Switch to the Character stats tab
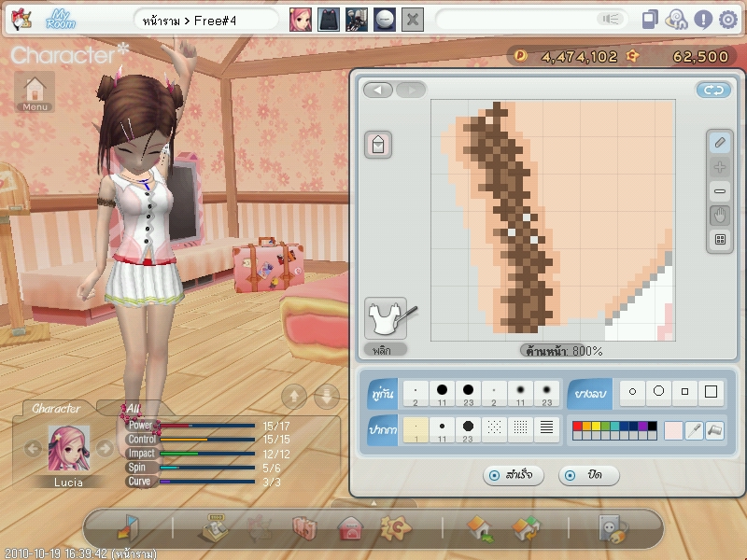The width and height of the screenshot is (747, 560). 56,409
